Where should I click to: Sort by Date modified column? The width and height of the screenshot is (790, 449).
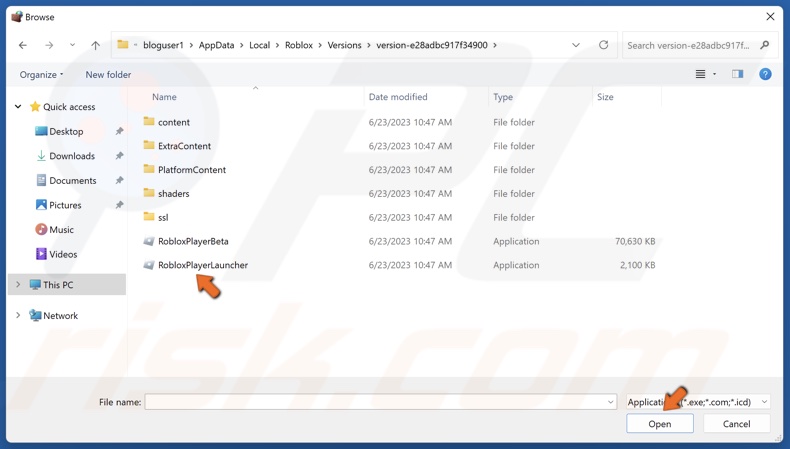tap(398, 97)
